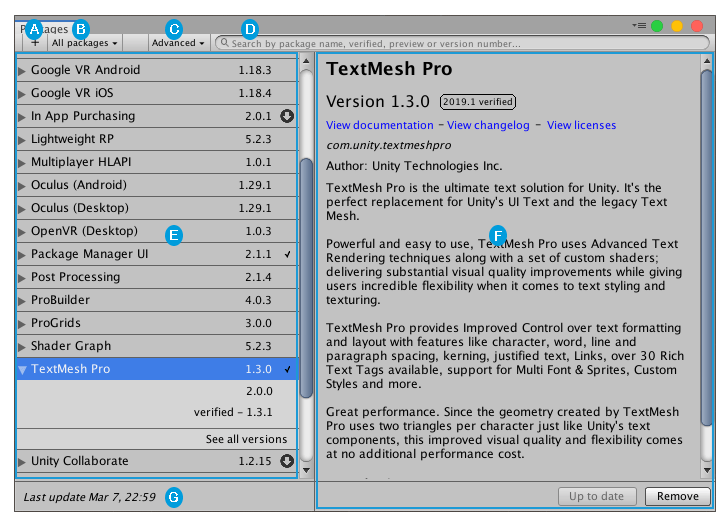Select the ProGrids row
Viewport: 728px width, 525px height.
pos(157,323)
